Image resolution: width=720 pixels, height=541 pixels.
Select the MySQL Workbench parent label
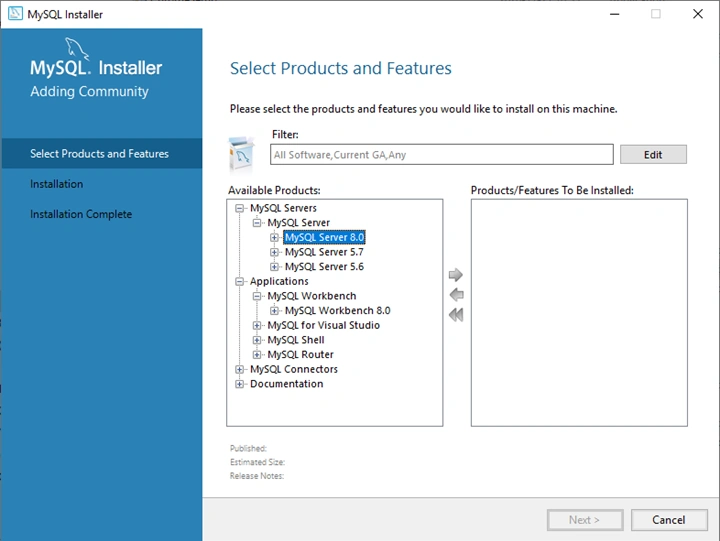pyautogui.click(x=312, y=296)
